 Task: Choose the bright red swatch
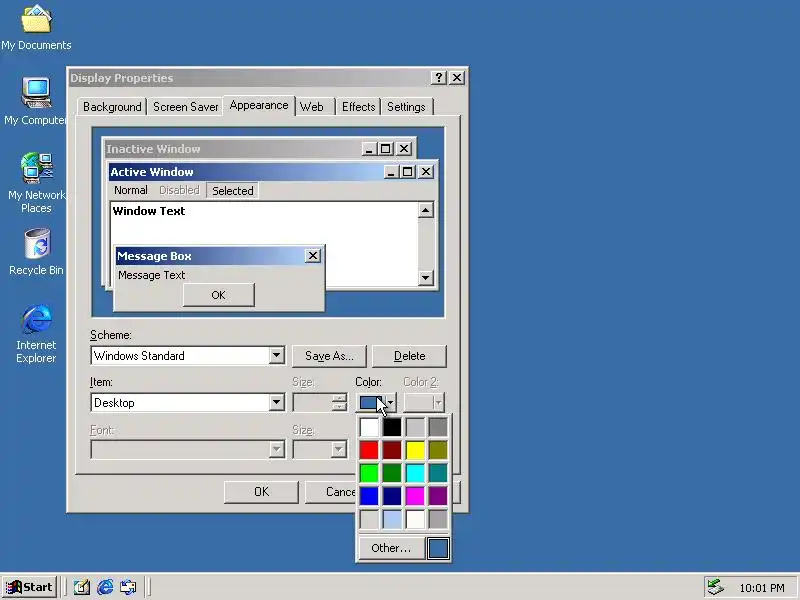pyautogui.click(x=369, y=450)
